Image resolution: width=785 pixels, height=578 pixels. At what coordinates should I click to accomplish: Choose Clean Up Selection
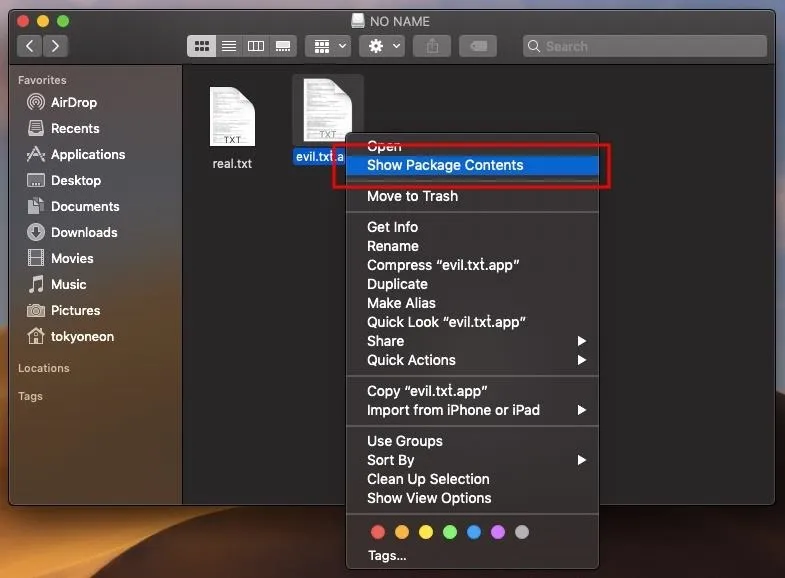[x=472, y=479]
